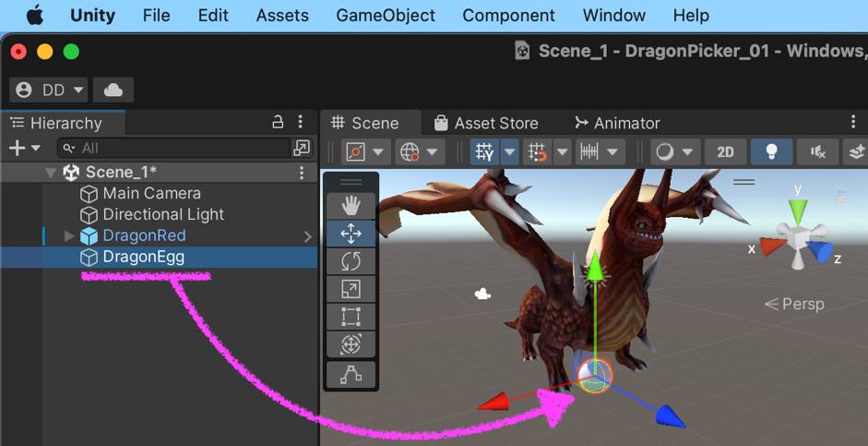The width and height of the screenshot is (868, 446).
Task: Select DragonEgg in the Hierarchy
Action: coord(143,257)
